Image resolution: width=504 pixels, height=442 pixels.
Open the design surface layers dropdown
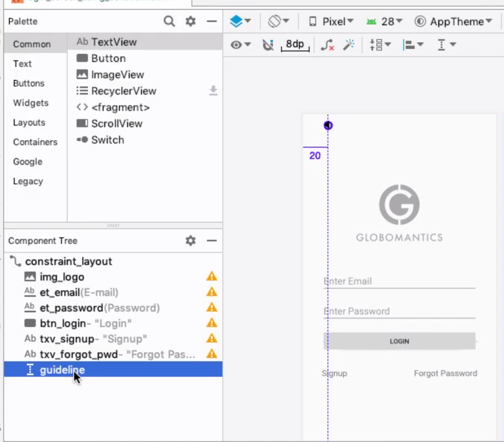(240, 21)
